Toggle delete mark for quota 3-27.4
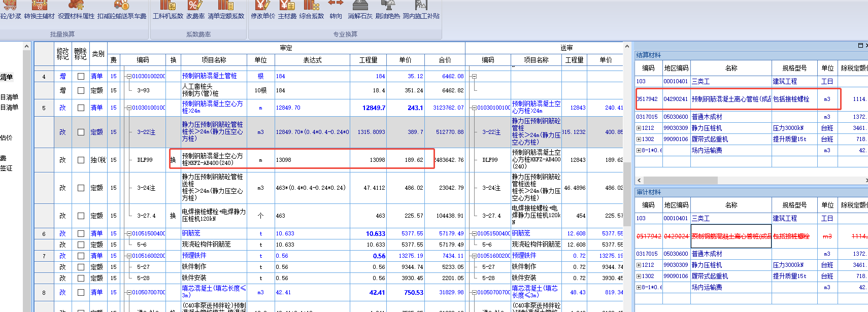The height and width of the screenshot is (312, 868). (x=80, y=216)
